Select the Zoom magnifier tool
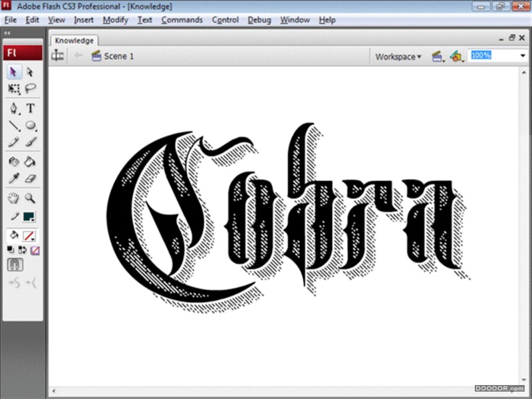Screen dimensions: 532x399 30,198
